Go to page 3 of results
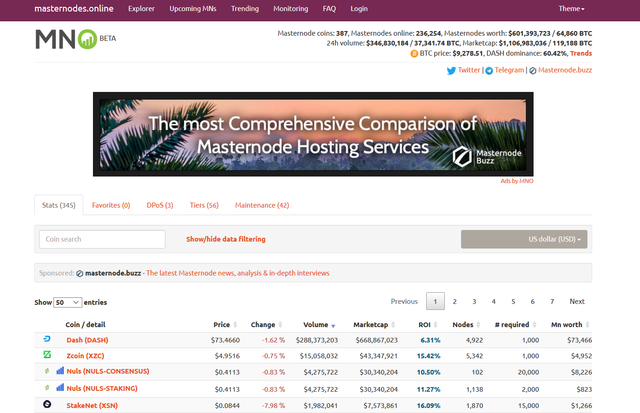This screenshot has width=640, height=413. point(474,302)
